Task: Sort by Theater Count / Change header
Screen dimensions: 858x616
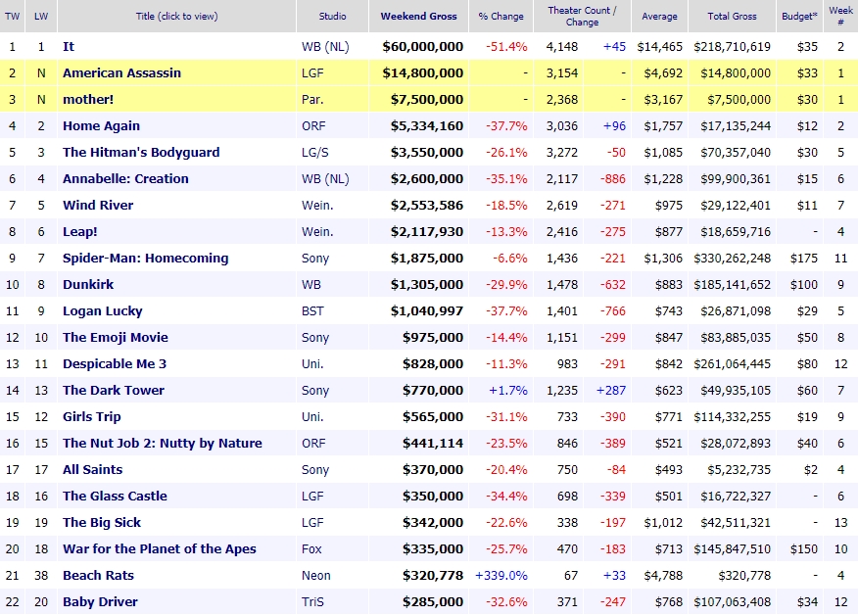Action: coord(582,17)
